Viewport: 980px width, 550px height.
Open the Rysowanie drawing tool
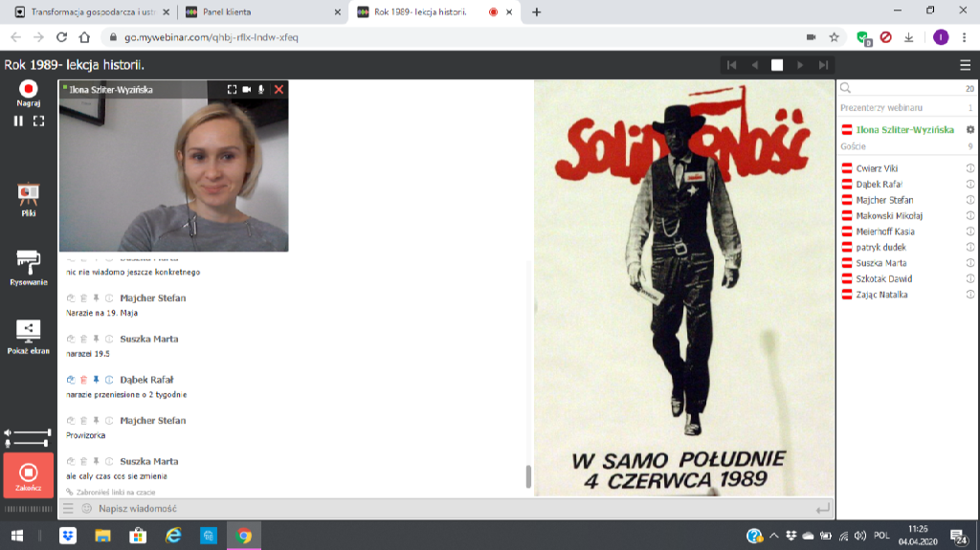coord(28,266)
